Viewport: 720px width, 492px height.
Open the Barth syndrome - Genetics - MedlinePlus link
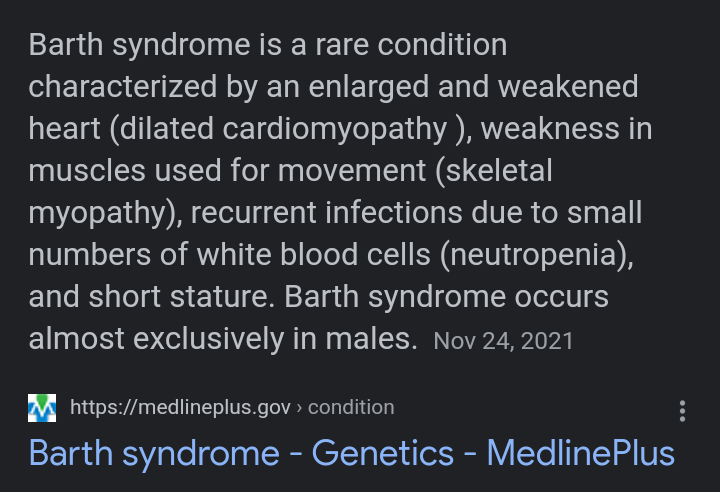coord(351,453)
